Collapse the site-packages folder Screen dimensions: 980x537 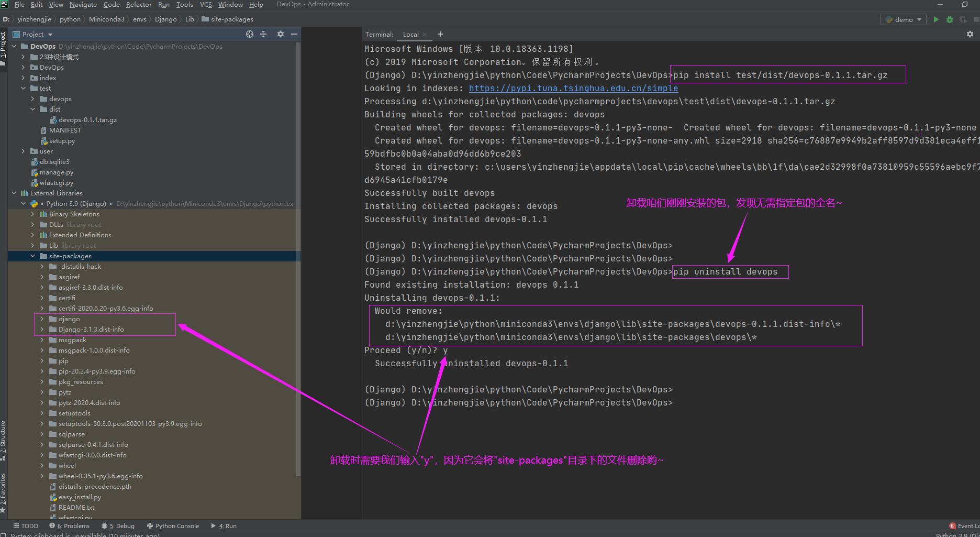(x=33, y=256)
